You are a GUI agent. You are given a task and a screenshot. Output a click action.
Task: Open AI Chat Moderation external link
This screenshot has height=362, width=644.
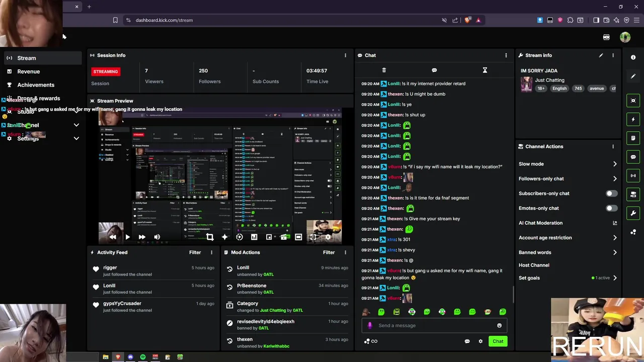pyautogui.click(x=615, y=223)
